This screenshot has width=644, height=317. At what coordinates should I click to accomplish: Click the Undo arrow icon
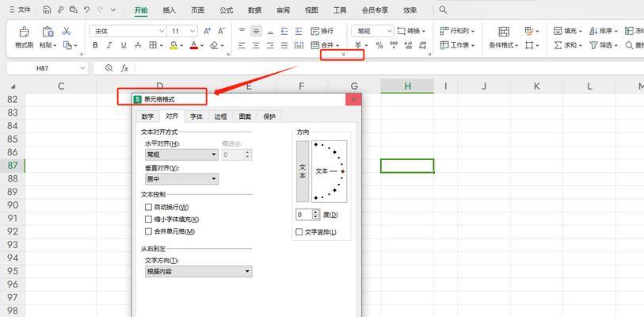point(86,10)
